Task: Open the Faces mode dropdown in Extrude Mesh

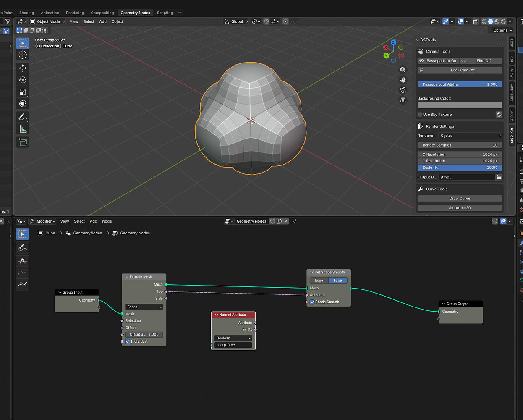Action: (x=144, y=307)
